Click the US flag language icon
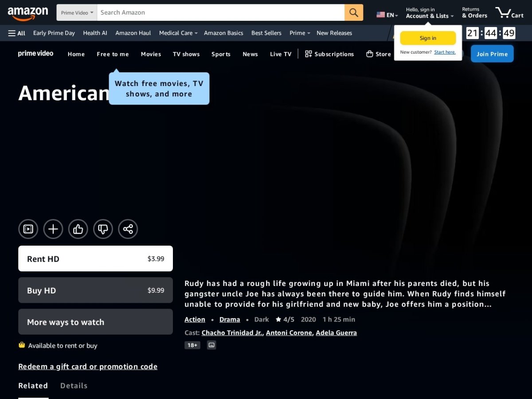The width and height of the screenshot is (532, 399). coord(380,15)
